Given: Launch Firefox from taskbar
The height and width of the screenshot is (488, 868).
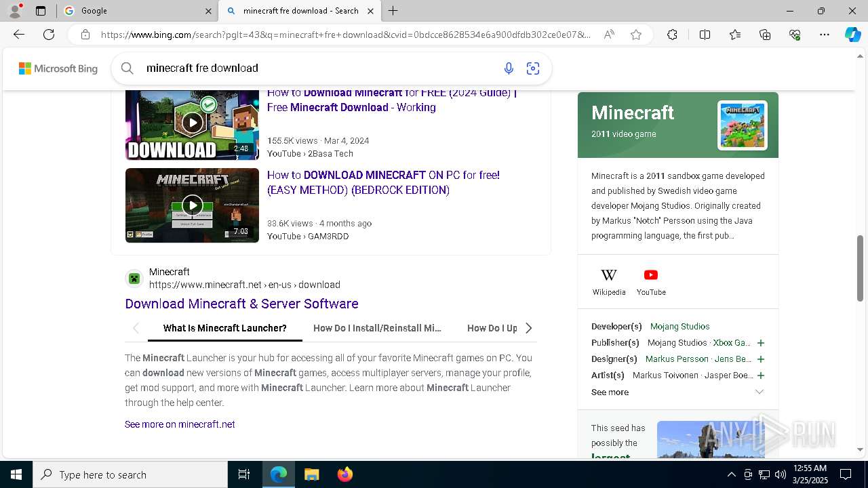Looking at the screenshot, I should 345,474.
